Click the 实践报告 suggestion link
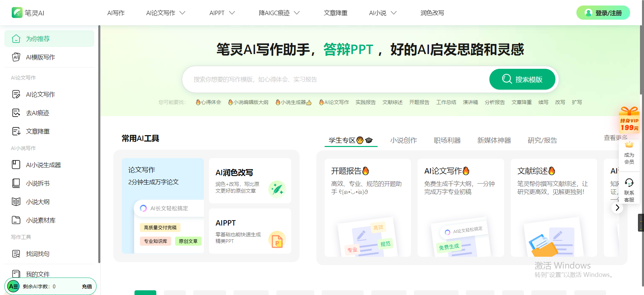The image size is (644, 295). pyautogui.click(x=366, y=102)
